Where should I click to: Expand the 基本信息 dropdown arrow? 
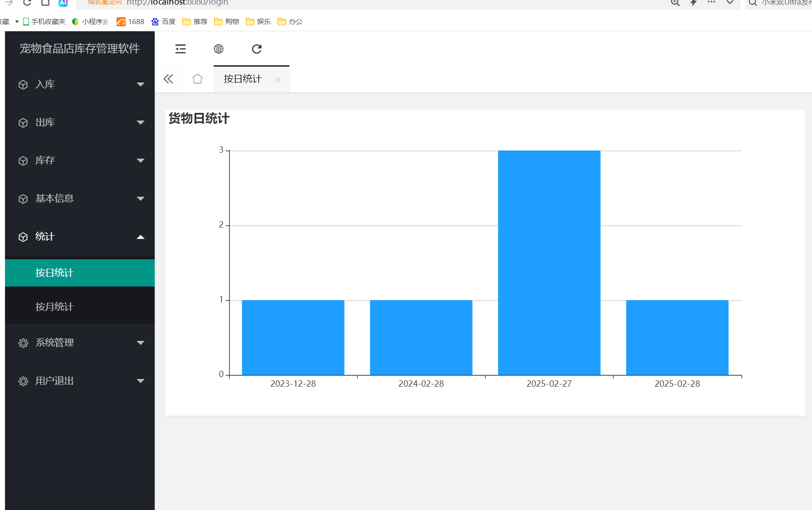(x=141, y=199)
